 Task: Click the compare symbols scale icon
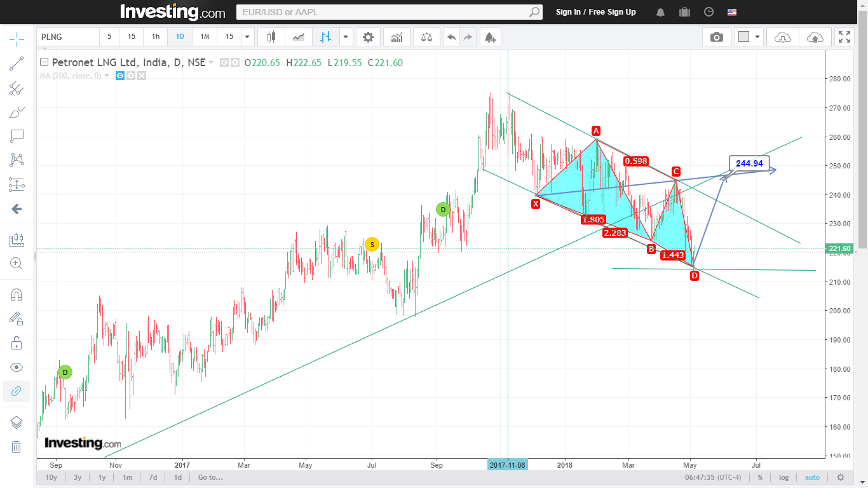point(426,37)
